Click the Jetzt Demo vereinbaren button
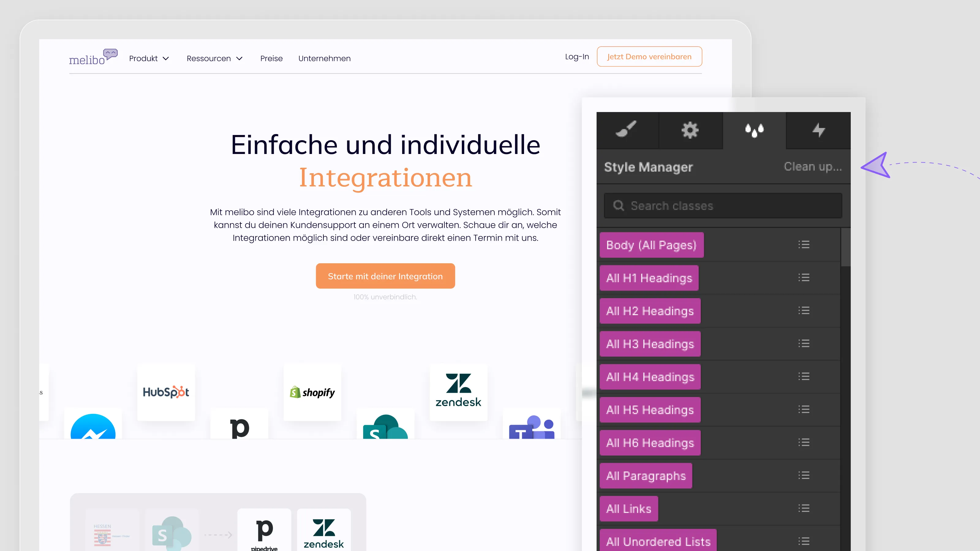Image resolution: width=980 pixels, height=551 pixels. pyautogui.click(x=649, y=56)
